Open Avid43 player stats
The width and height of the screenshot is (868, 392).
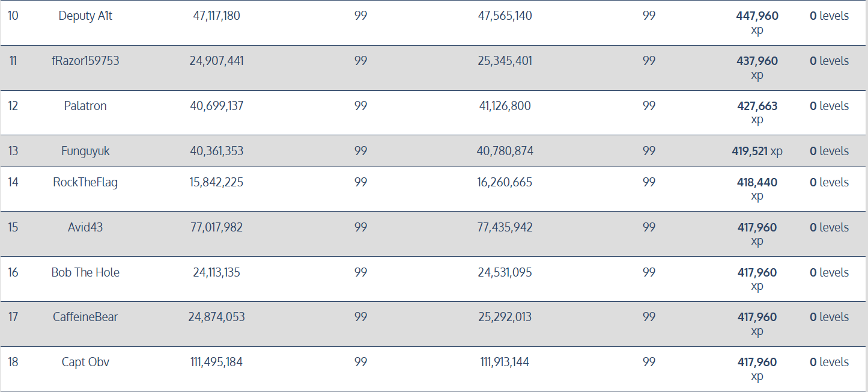tap(85, 227)
